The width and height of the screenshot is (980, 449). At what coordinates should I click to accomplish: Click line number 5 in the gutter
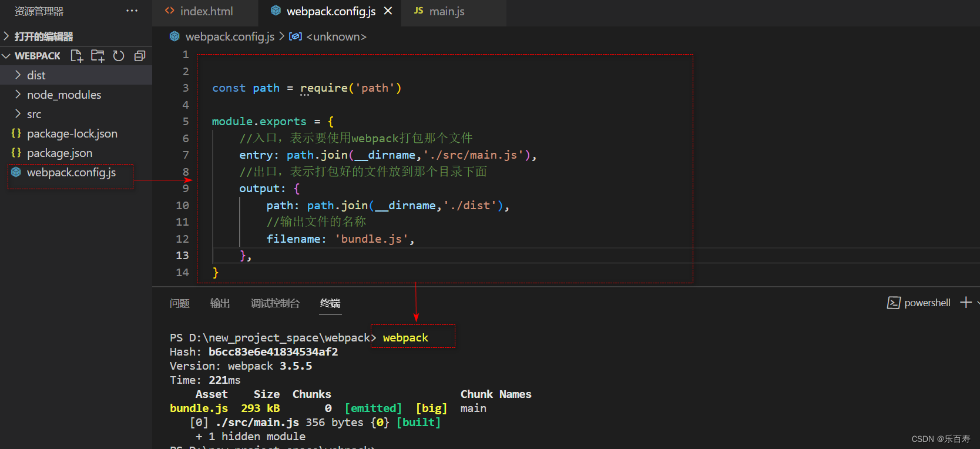pos(186,122)
